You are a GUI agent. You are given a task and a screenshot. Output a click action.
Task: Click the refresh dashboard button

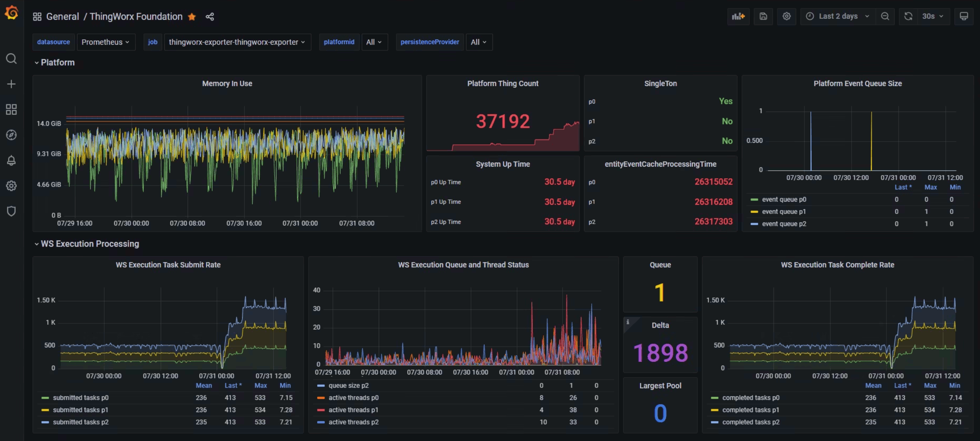(908, 17)
